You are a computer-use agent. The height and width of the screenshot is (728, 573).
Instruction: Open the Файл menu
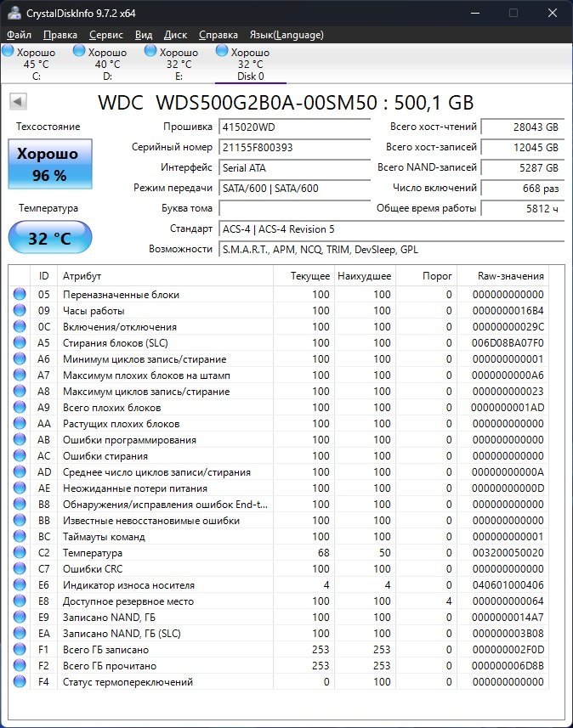pos(19,35)
